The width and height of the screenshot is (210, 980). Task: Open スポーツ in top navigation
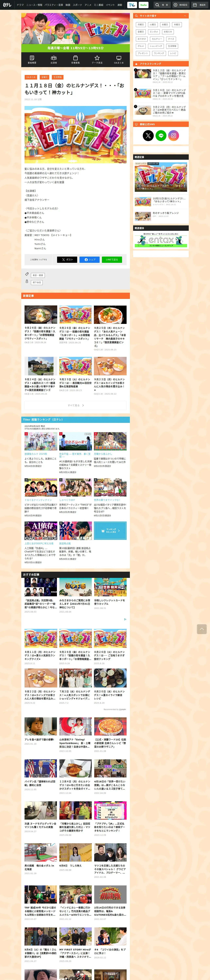77,5
